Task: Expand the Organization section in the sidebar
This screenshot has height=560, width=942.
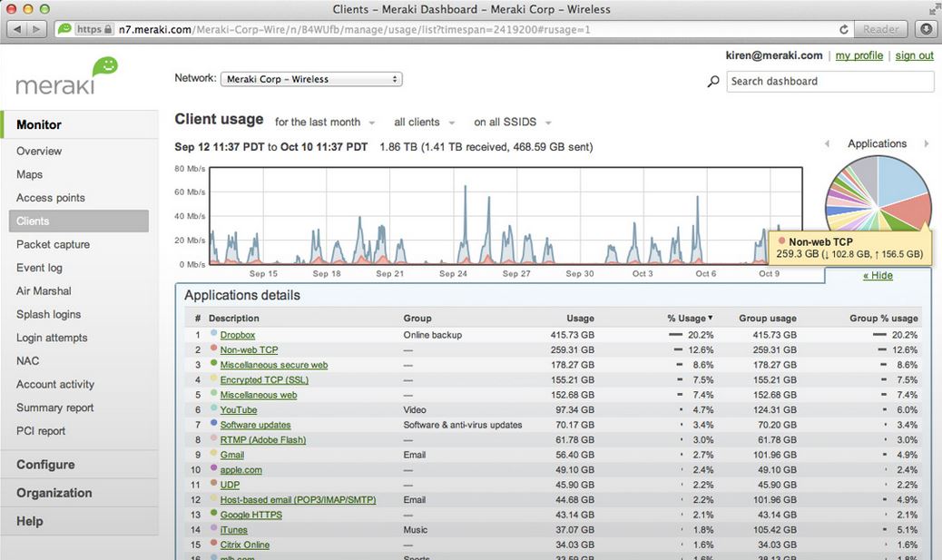Action: point(54,493)
